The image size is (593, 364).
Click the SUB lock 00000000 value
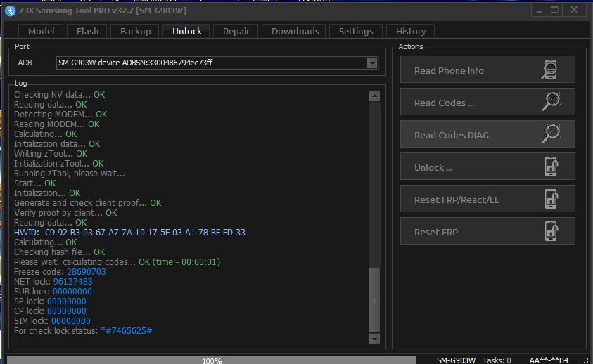pyautogui.click(x=72, y=292)
